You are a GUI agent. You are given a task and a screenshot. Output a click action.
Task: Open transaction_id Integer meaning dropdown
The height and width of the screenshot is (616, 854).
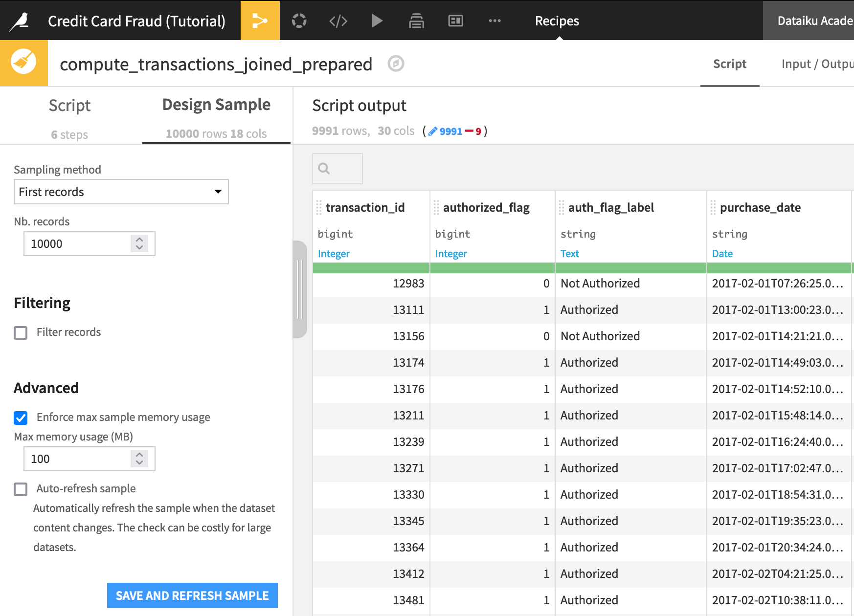(334, 254)
